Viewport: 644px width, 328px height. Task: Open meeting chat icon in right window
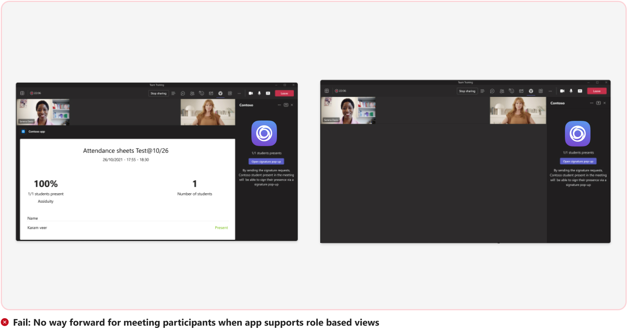click(492, 91)
